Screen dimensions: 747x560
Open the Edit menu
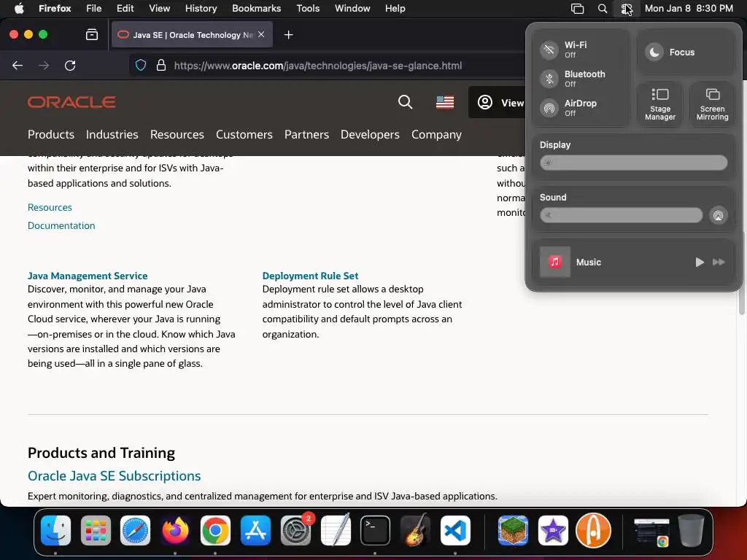click(125, 9)
